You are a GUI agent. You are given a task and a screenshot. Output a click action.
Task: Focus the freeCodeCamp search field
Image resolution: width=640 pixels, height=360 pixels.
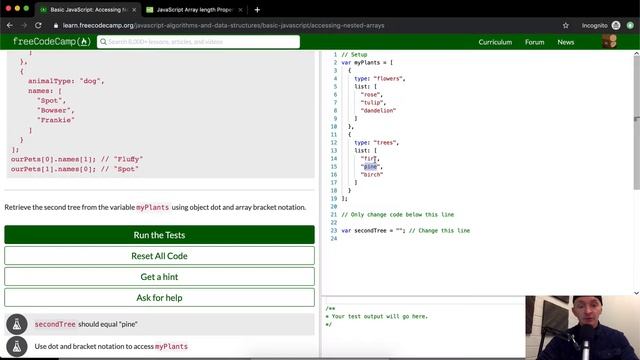click(198, 42)
